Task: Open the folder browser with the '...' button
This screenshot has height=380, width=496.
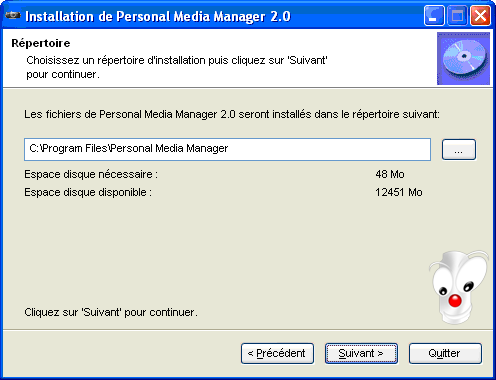Action: tap(459, 150)
